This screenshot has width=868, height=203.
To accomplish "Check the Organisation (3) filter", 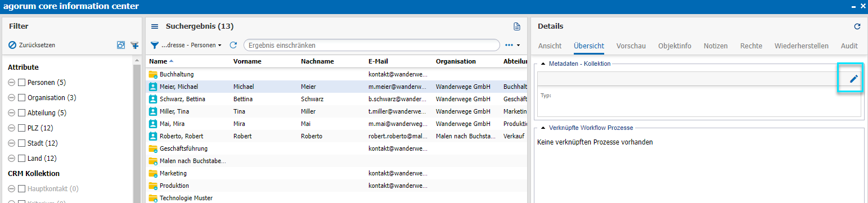I will [x=22, y=98].
